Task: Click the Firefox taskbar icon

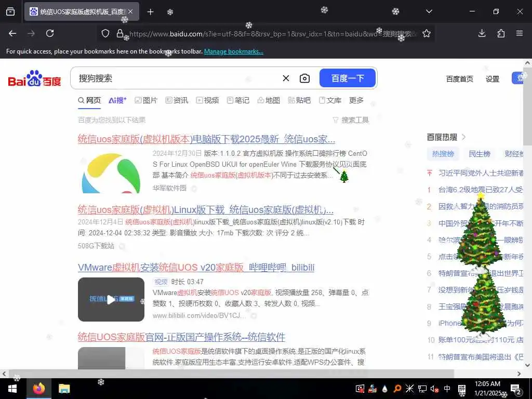Action: tap(38, 389)
